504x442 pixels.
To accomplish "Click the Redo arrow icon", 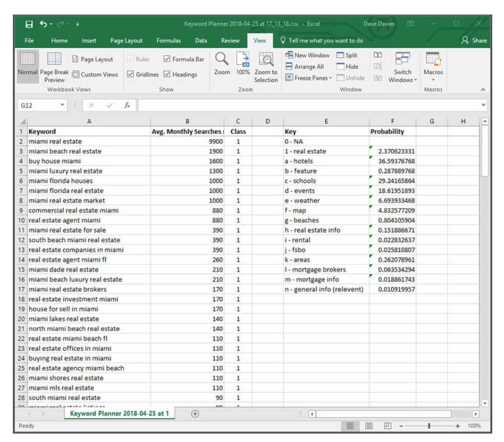I will [x=60, y=24].
